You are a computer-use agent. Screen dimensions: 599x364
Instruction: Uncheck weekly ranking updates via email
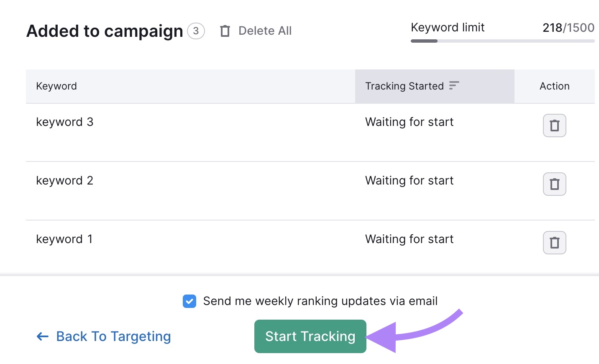coord(189,301)
